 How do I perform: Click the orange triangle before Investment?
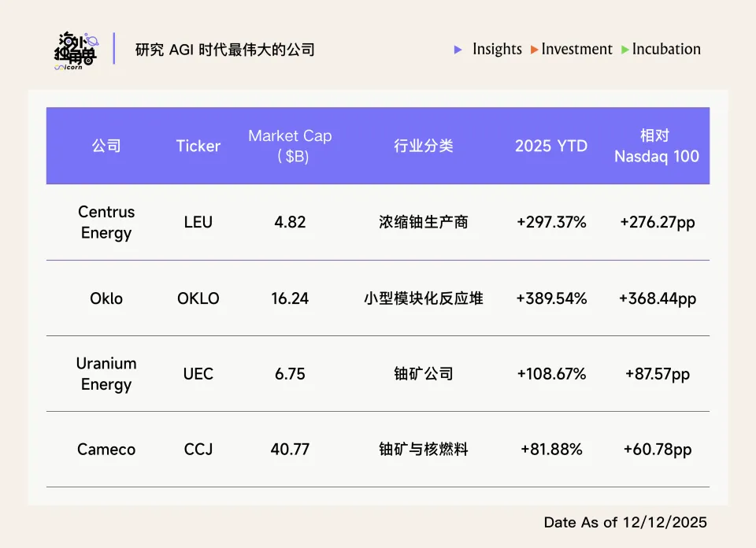(535, 50)
